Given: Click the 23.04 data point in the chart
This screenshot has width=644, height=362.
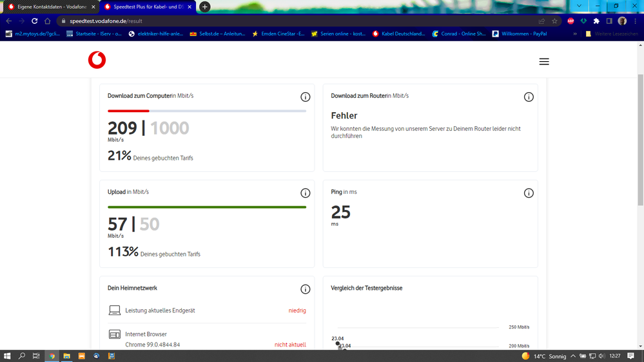Looking at the screenshot, I should point(338,343).
